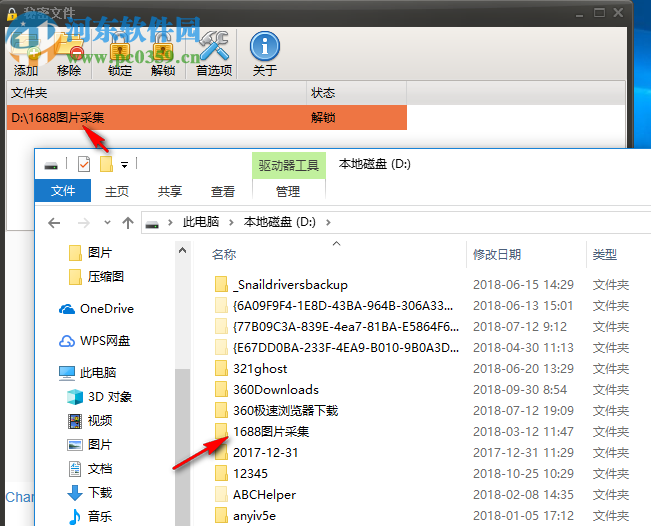Expand the chevron after 此电脑 in the address bar
This screenshot has width=651, height=526.
(x=231, y=223)
